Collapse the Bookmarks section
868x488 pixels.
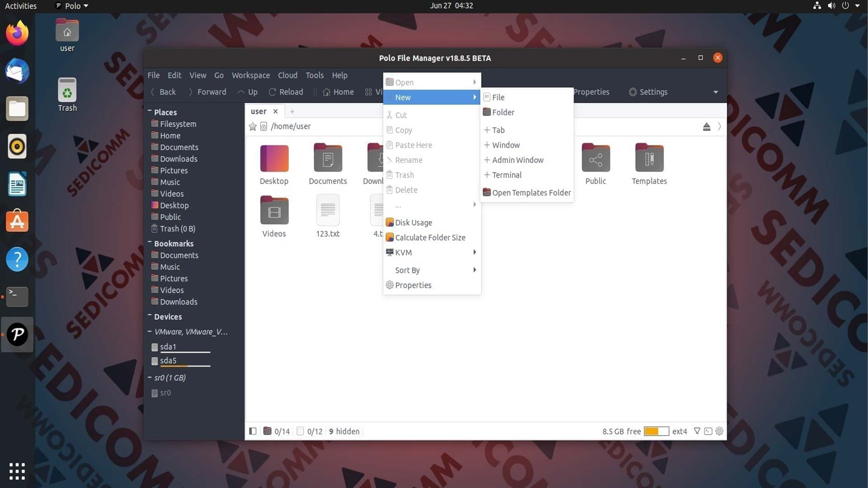tap(150, 243)
